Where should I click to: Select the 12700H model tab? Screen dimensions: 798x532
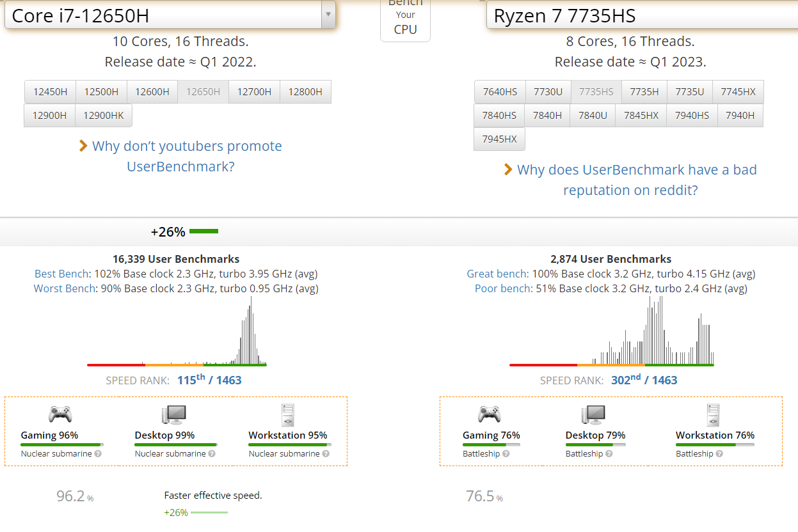point(254,91)
